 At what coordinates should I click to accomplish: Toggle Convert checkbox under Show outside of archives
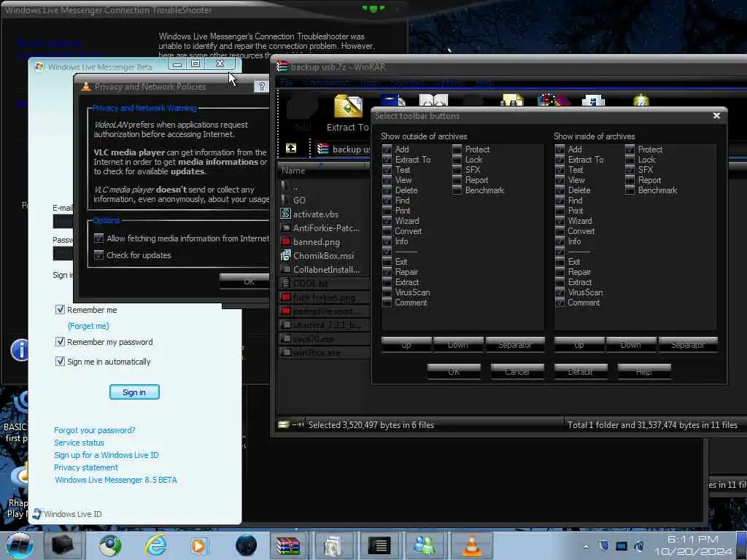[x=387, y=231]
